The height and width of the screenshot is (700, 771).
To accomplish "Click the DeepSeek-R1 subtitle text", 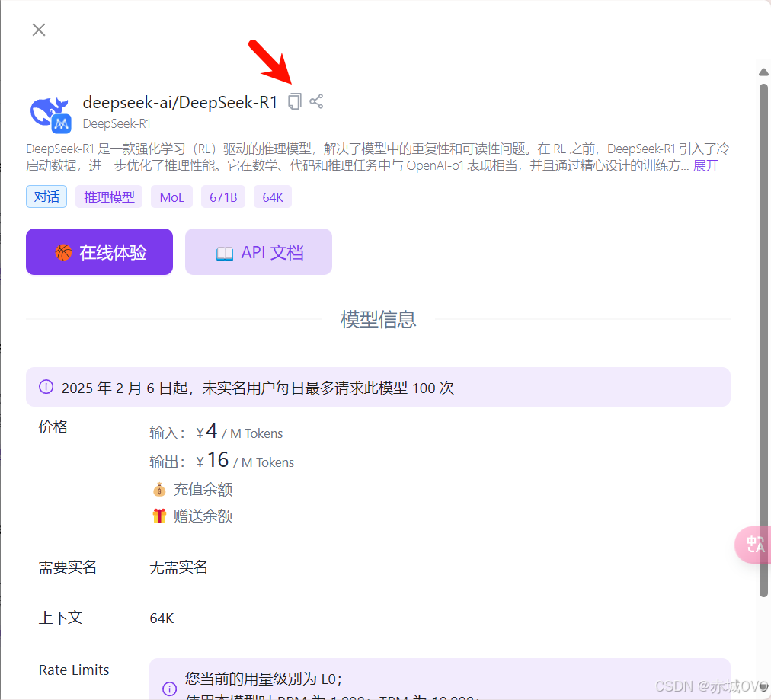I will (117, 123).
